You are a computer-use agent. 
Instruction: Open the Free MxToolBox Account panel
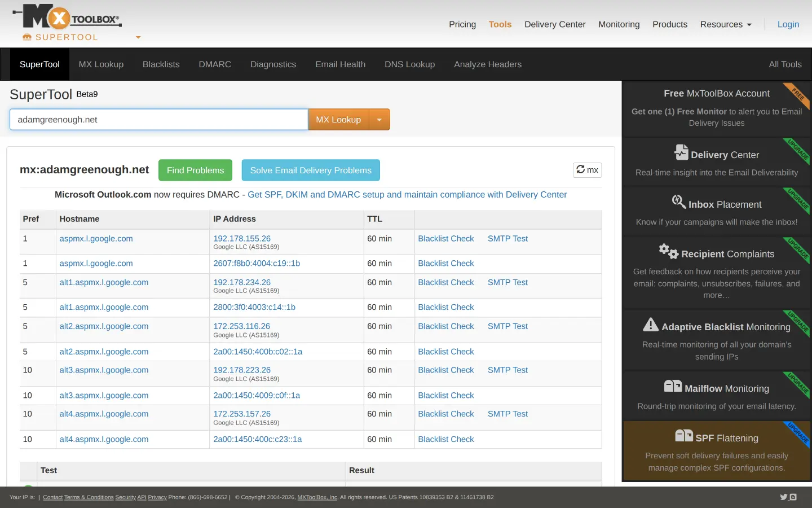[717, 108]
